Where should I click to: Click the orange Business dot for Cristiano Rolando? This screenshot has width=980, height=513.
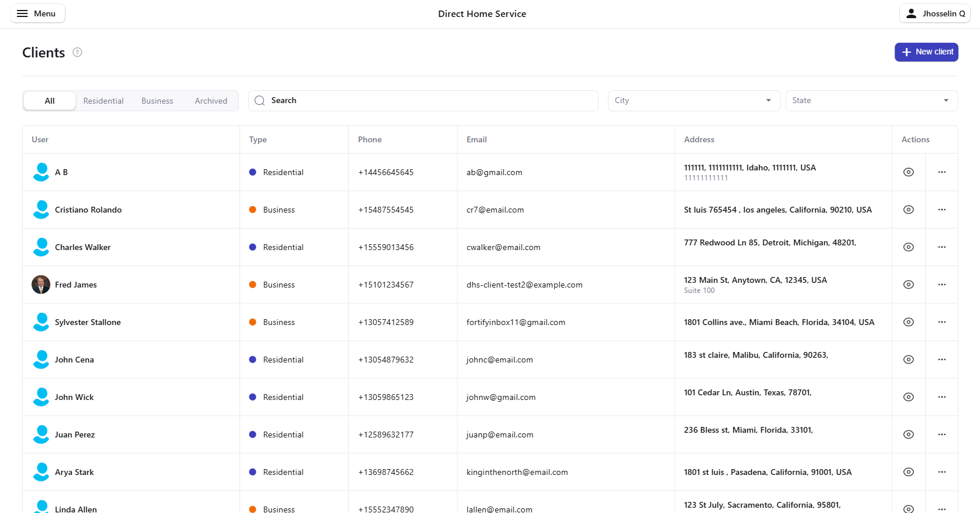click(x=253, y=210)
